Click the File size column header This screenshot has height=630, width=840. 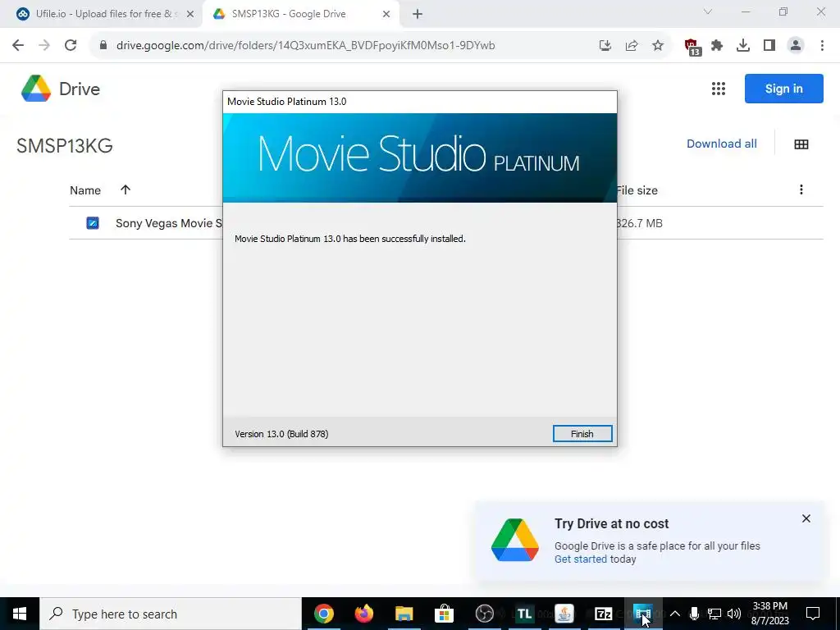637,190
